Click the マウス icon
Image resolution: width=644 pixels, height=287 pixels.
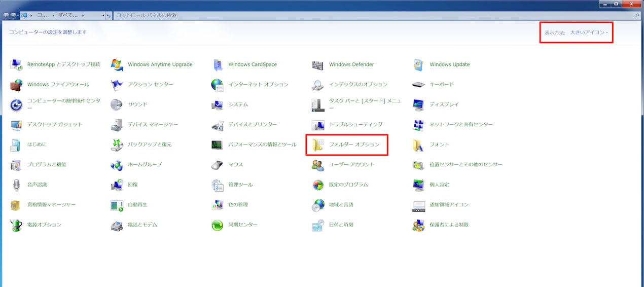[x=218, y=165]
